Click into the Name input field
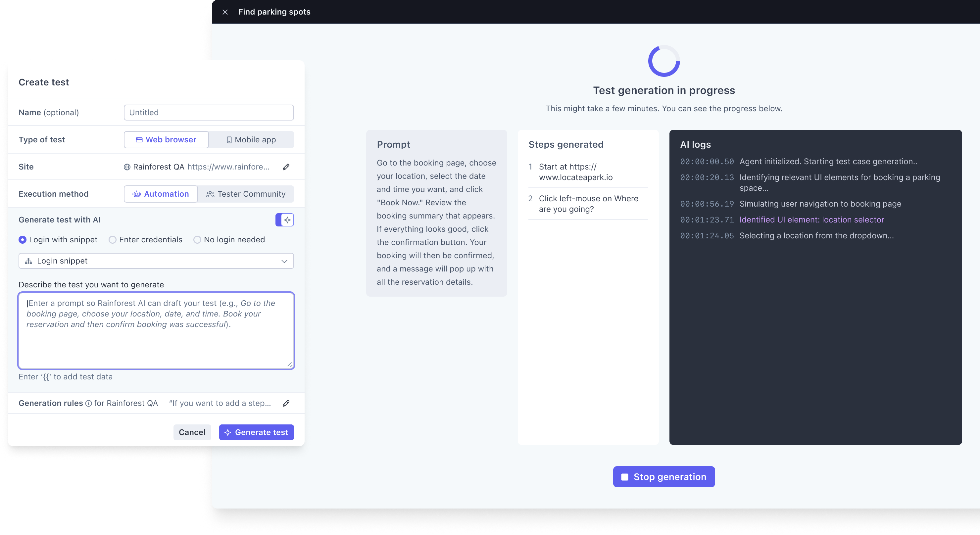980x535 pixels. [x=209, y=113]
